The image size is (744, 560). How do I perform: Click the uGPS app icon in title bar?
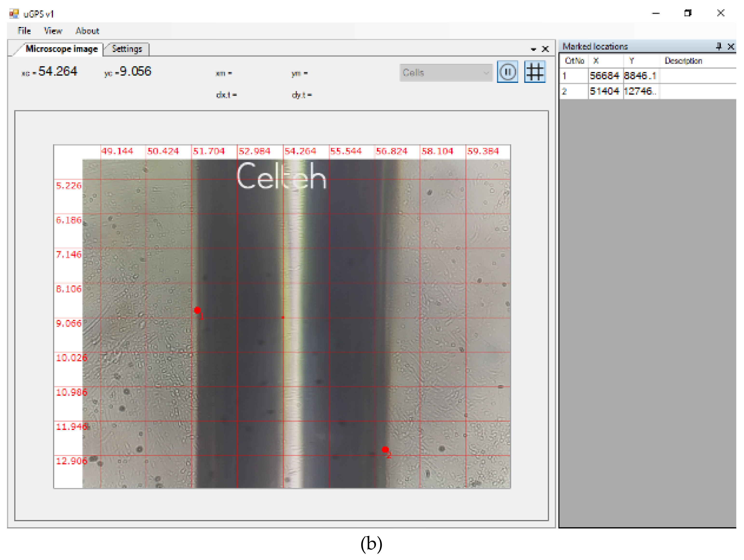click(x=14, y=14)
